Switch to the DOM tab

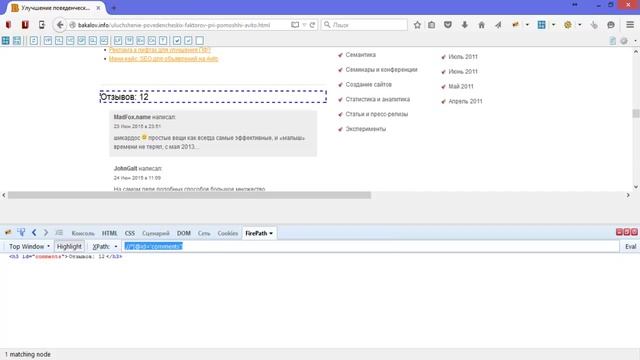(x=184, y=233)
